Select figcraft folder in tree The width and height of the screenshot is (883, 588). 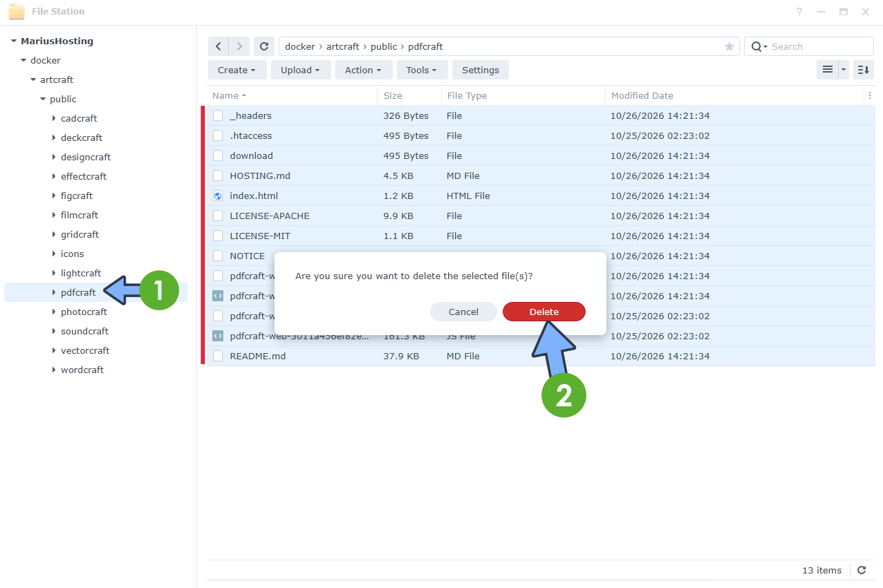click(77, 196)
